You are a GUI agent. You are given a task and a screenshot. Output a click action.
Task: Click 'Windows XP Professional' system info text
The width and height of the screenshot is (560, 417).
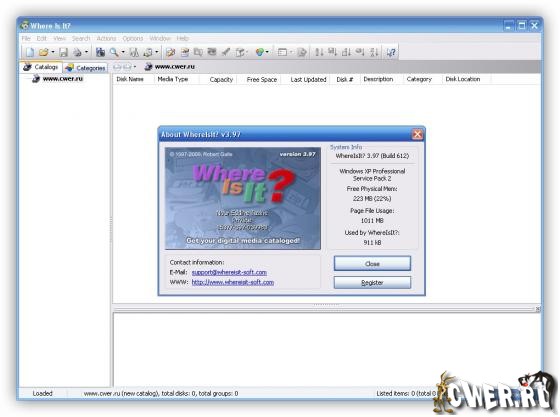click(372, 171)
